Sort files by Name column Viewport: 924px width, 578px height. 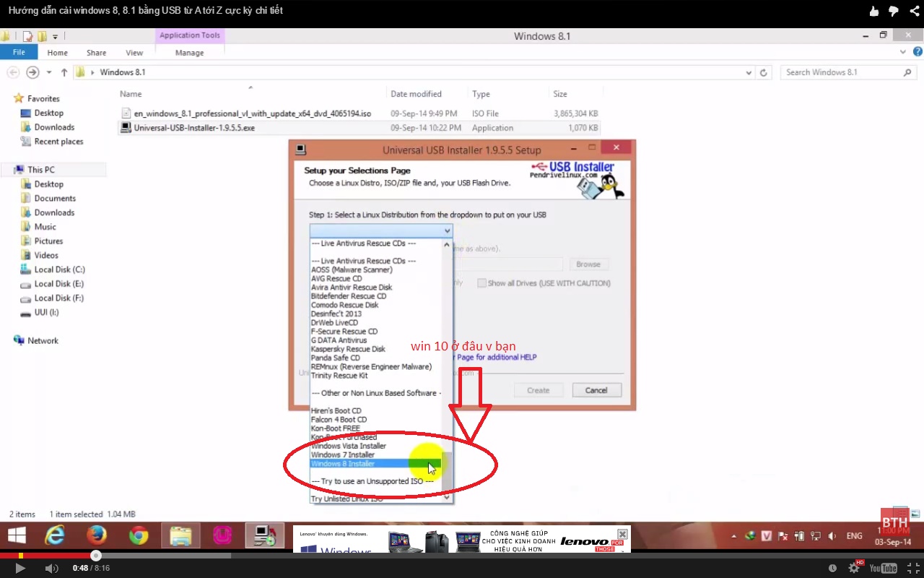click(131, 94)
